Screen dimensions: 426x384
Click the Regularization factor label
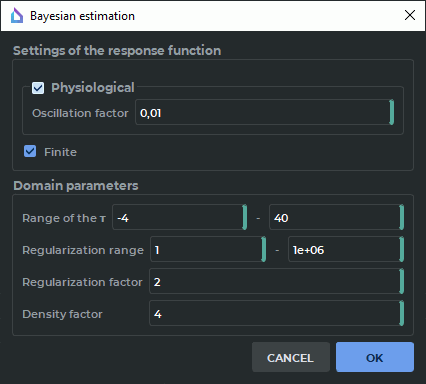(82, 282)
